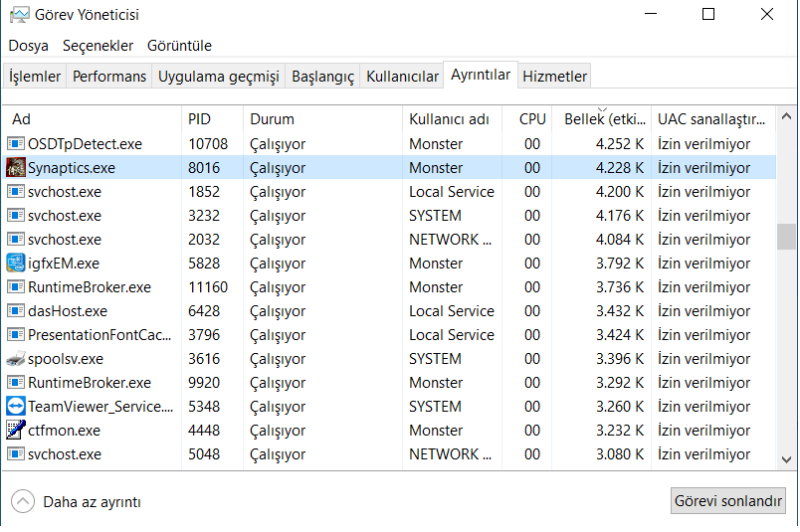The image size is (800, 532).
Task: Click İzin verilmiyor in the igfxEM.exe row
Action: (x=704, y=264)
